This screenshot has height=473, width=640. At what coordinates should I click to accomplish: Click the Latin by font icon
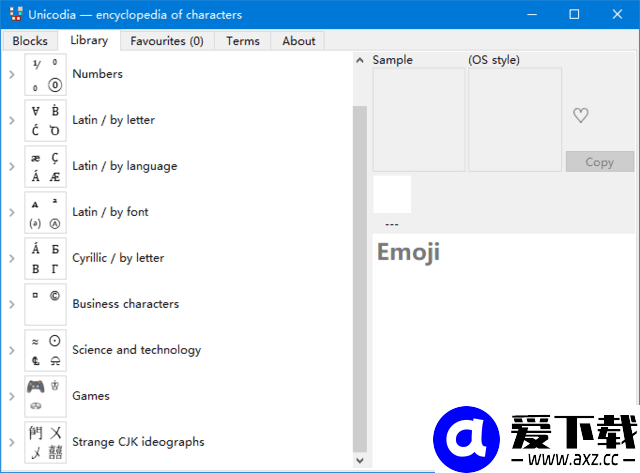45,212
